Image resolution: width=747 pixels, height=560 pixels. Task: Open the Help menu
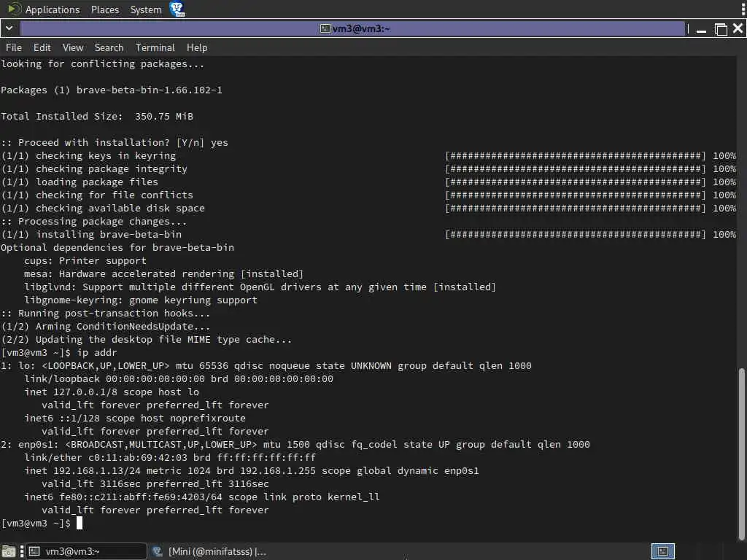(x=197, y=47)
